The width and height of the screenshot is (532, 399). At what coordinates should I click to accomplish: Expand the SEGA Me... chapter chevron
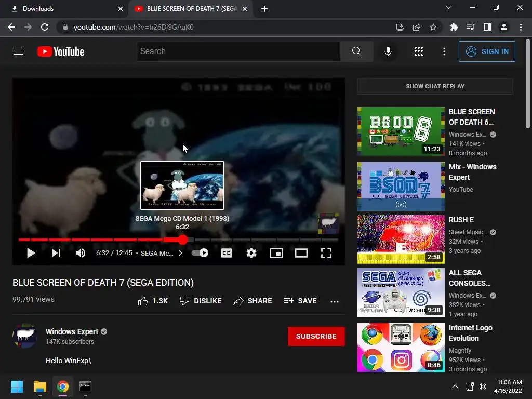pyautogui.click(x=180, y=253)
